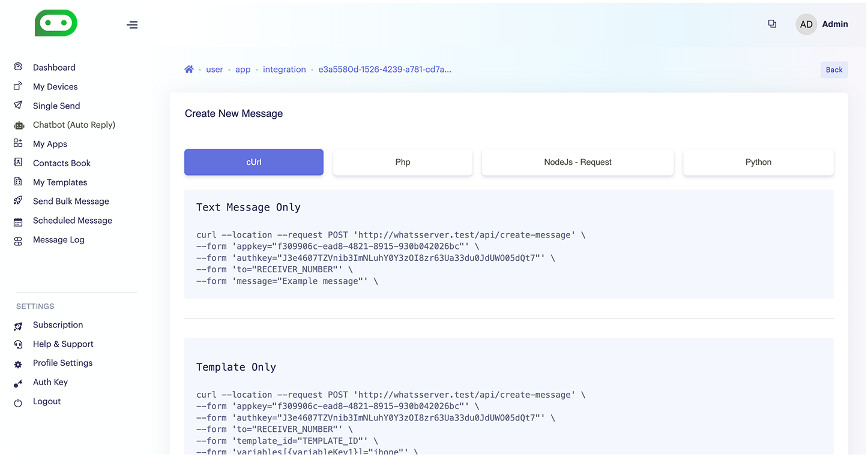Switch to the Php code tab
Screen dimensions: 868x457
[403, 163]
